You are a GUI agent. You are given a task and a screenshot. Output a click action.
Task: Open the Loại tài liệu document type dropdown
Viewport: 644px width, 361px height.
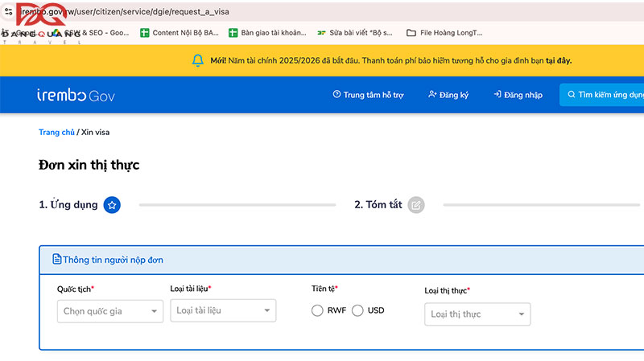click(223, 310)
